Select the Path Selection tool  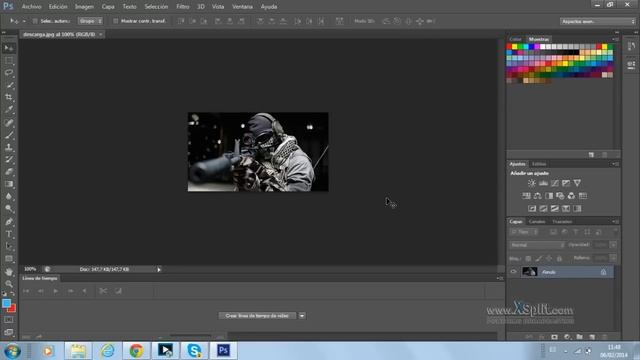[9, 247]
